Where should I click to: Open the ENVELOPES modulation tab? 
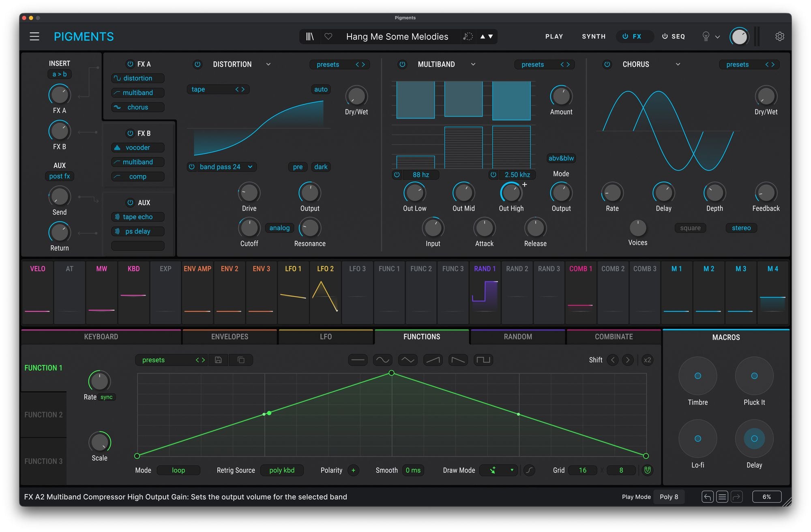[x=230, y=337]
